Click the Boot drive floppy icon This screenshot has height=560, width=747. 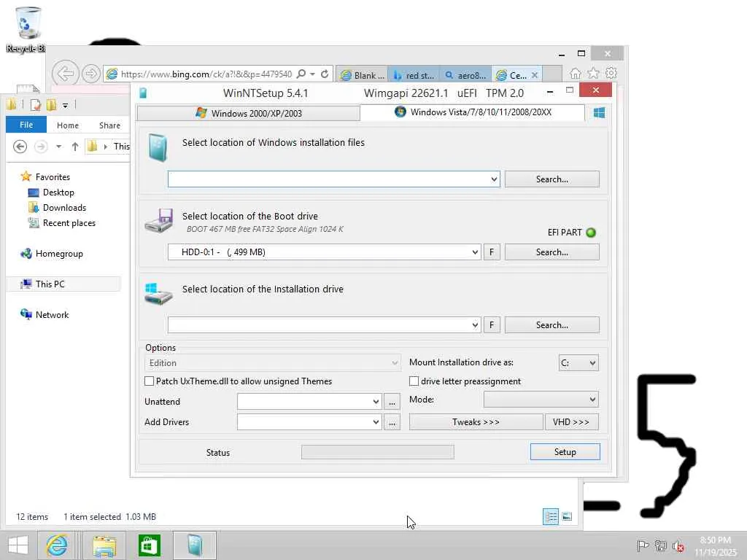158,220
